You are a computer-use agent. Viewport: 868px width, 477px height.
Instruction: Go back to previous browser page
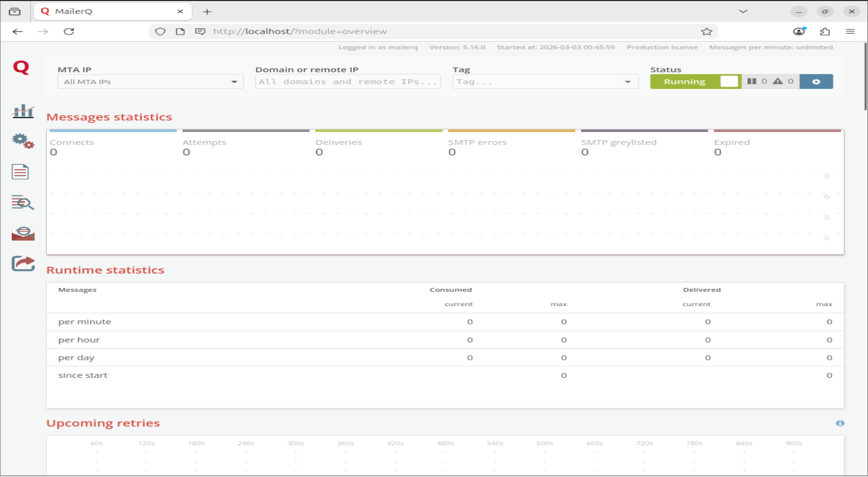coord(18,31)
